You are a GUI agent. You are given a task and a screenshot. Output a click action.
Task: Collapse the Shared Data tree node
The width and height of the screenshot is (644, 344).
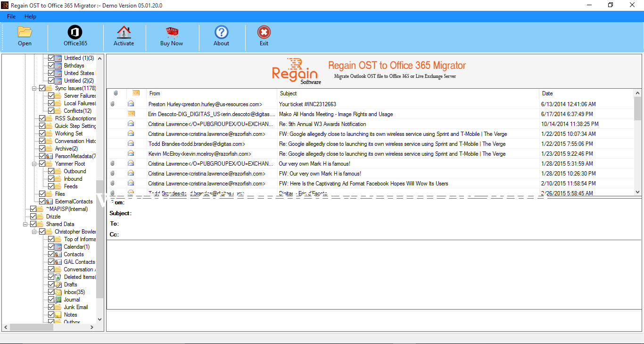pos(25,224)
